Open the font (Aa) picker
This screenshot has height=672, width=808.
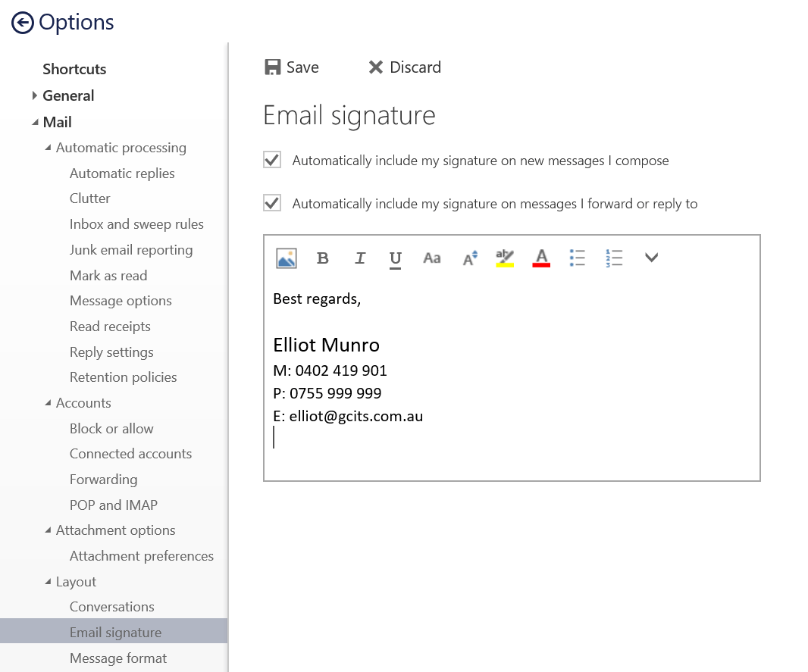click(432, 258)
